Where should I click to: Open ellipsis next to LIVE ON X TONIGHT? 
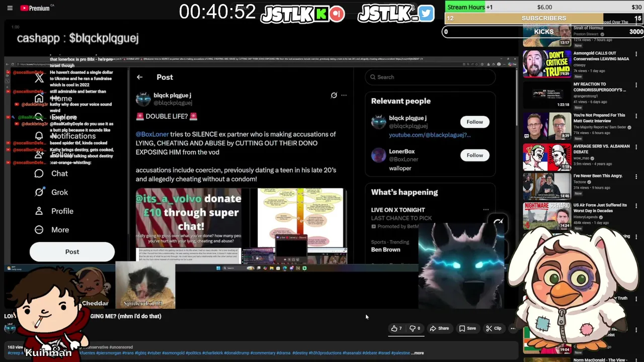486,210
